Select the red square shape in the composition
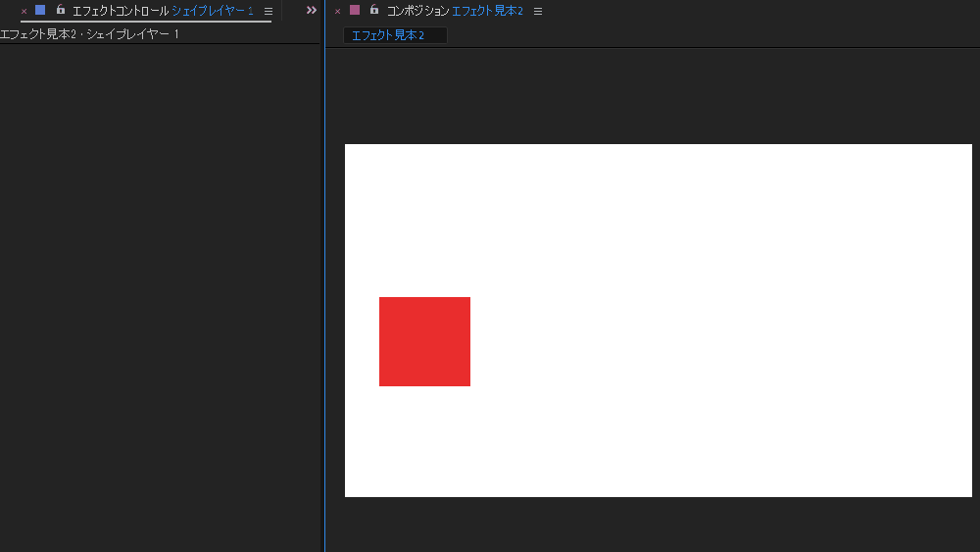This screenshot has width=980, height=552. pos(424,341)
